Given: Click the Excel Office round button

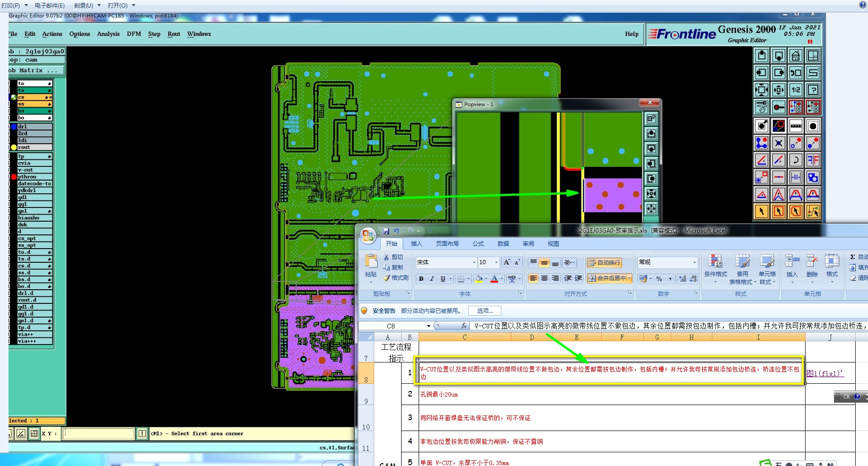Looking at the screenshot, I should pos(368,235).
